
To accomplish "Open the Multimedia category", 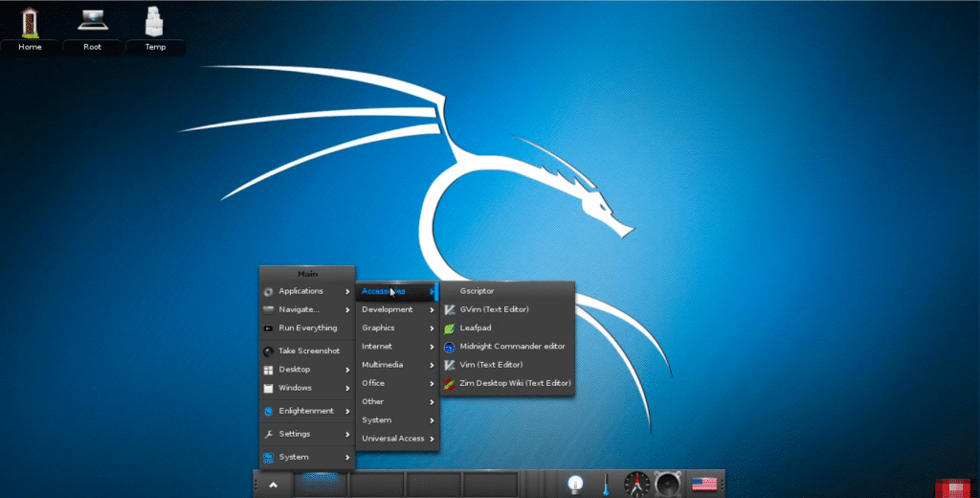I will point(397,365).
